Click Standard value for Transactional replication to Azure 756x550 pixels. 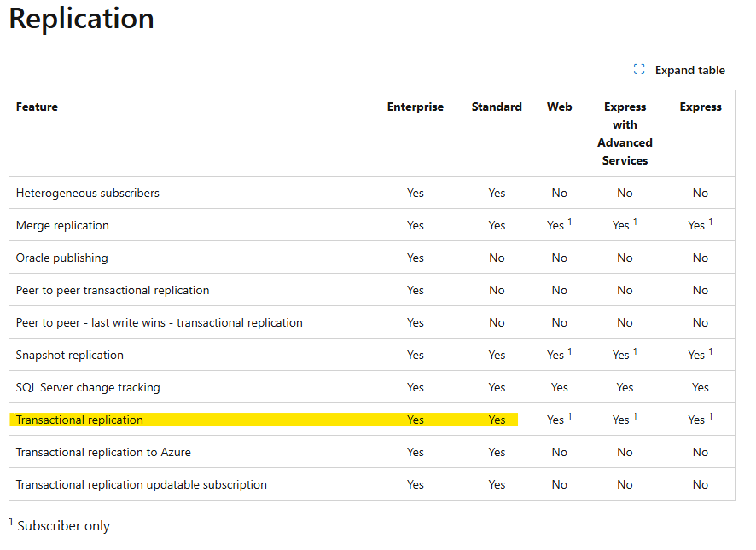[497, 452]
